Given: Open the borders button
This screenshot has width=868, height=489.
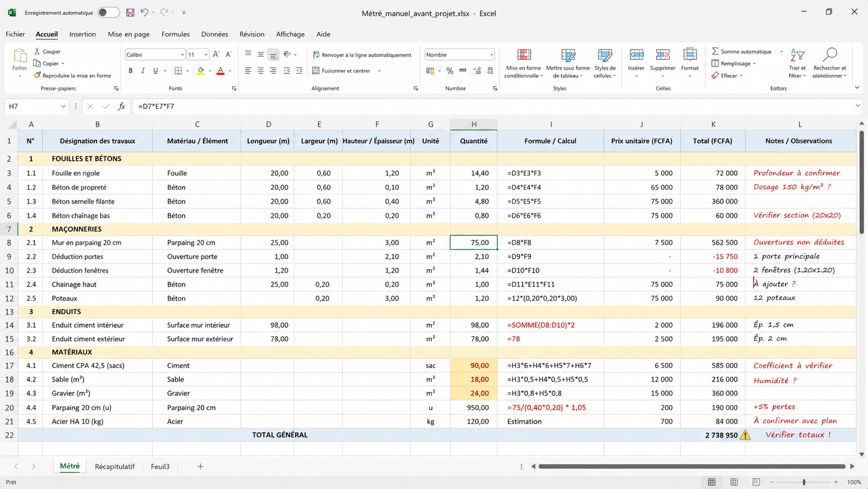Looking at the screenshot, I should pos(178,71).
